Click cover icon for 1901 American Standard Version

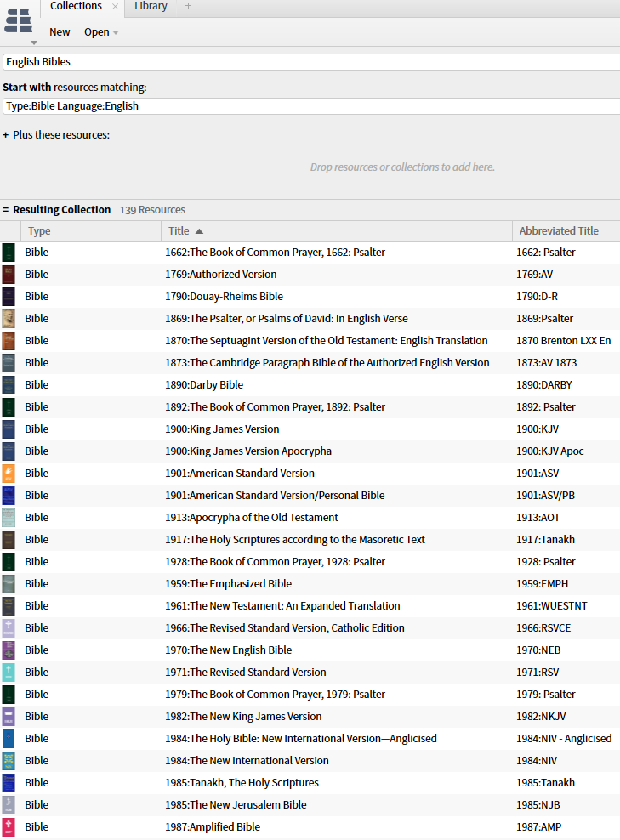9,473
